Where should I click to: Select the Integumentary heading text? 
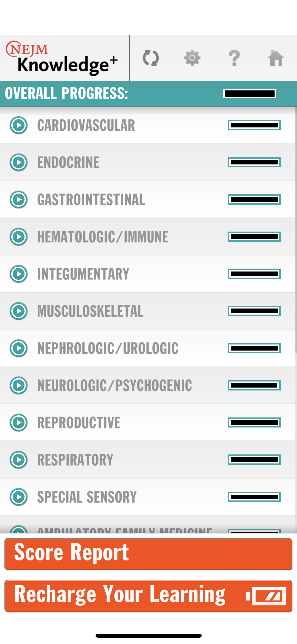coord(84,274)
